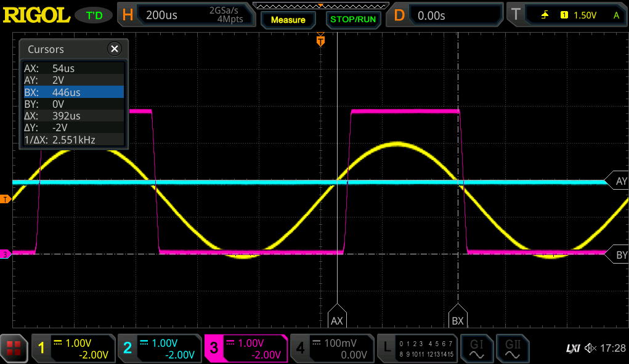Close the Cursors panel

(x=115, y=49)
